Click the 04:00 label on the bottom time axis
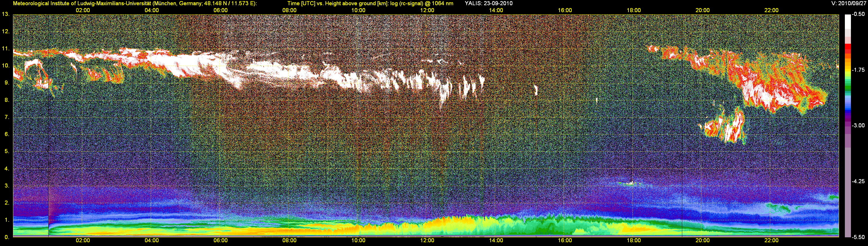The image size is (868, 246). [x=152, y=240]
